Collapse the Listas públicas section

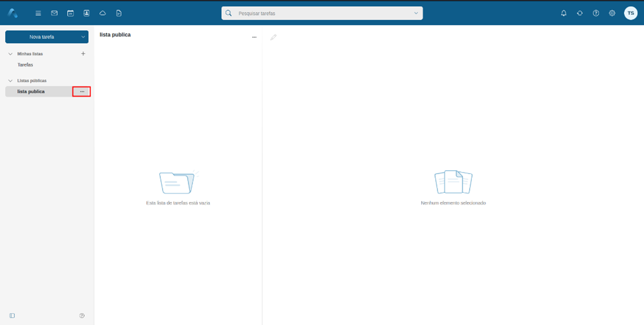click(x=10, y=80)
